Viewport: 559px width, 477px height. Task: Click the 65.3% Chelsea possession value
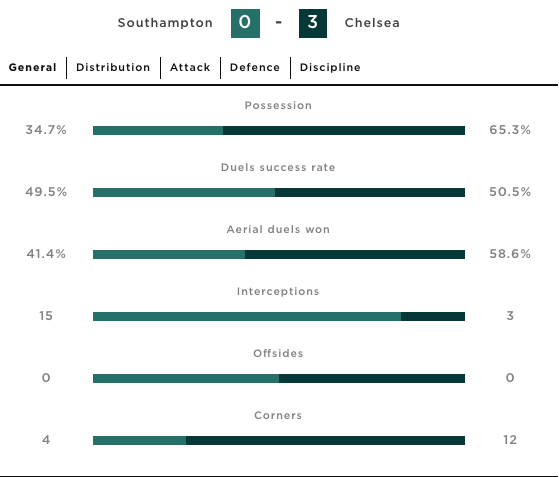pos(510,130)
